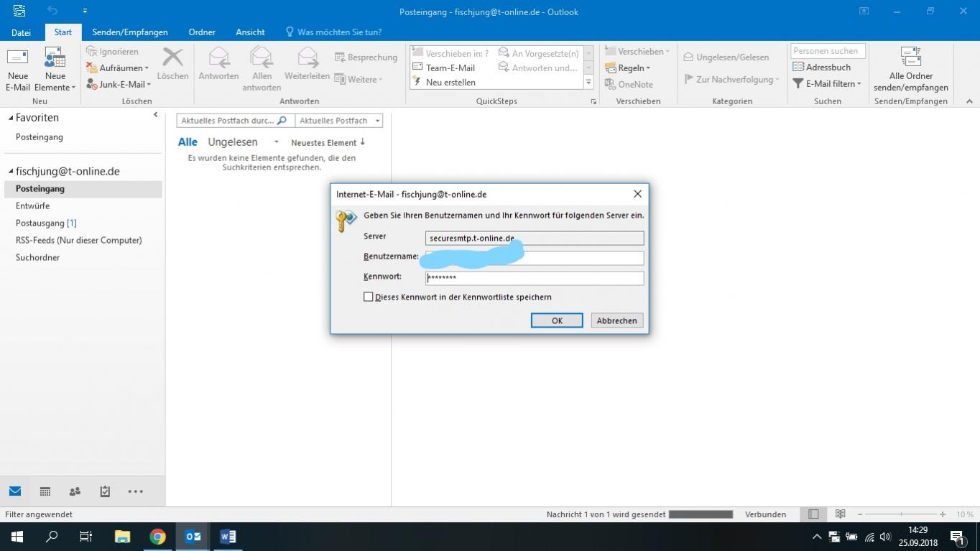Open the Adressbuch address book
Image resolution: width=980 pixels, height=551 pixels.
[822, 67]
